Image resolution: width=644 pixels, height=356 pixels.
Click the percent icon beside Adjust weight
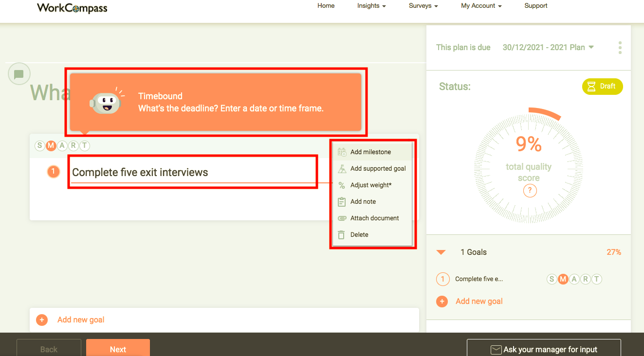pyautogui.click(x=341, y=185)
